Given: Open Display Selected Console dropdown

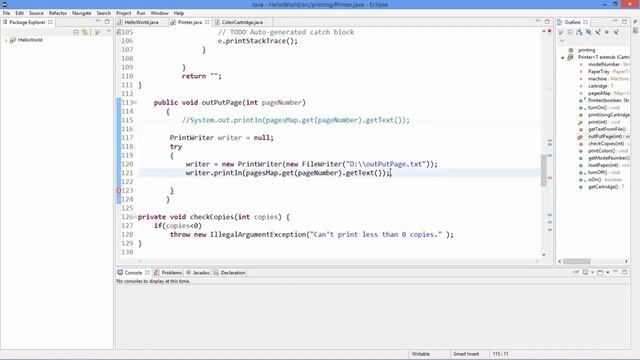Looking at the screenshot, I should (592, 273).
